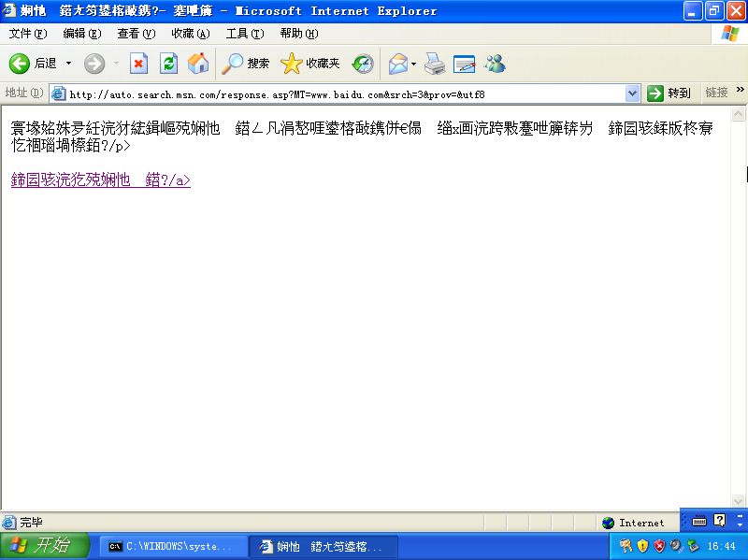748x560 pixels.
Task: Refresh the current page
Action: 168,64
